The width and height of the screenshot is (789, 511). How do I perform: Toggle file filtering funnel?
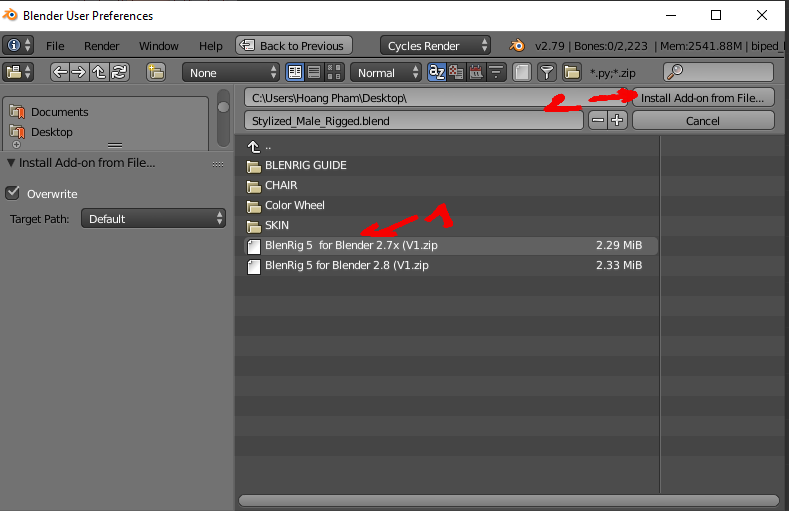click(547, 72)
